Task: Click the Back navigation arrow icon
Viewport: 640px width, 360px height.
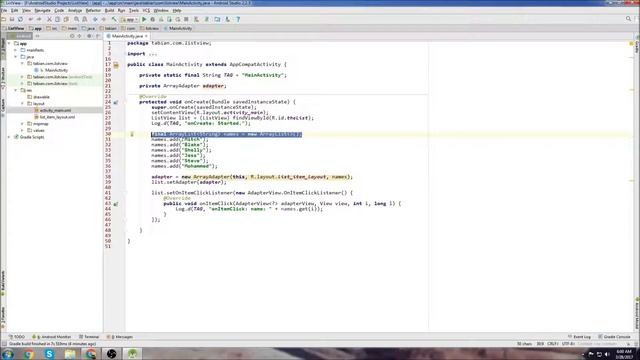Action: tap(95, 19)
